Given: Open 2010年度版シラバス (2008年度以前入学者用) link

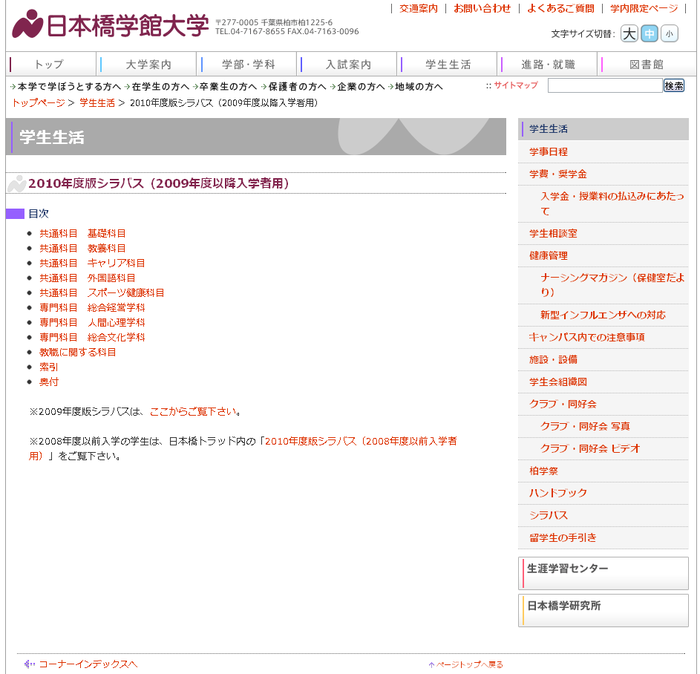Looking at the screenshot, I should pyautogui.click(x=360, y=441).
